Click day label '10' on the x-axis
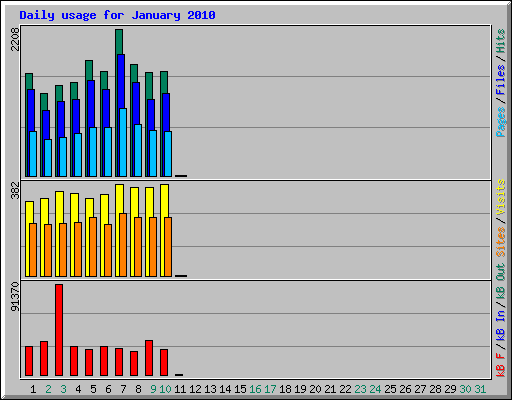The height and width of the screenshot is (400, 512). pyautogui.click(x=165, y=389)
